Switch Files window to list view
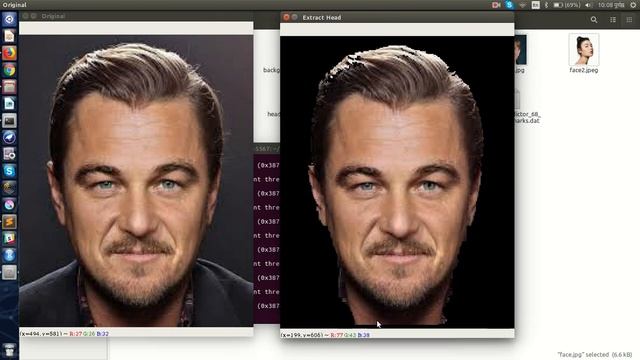Viewport: 640px width, 360px height. tap(613, 20)
